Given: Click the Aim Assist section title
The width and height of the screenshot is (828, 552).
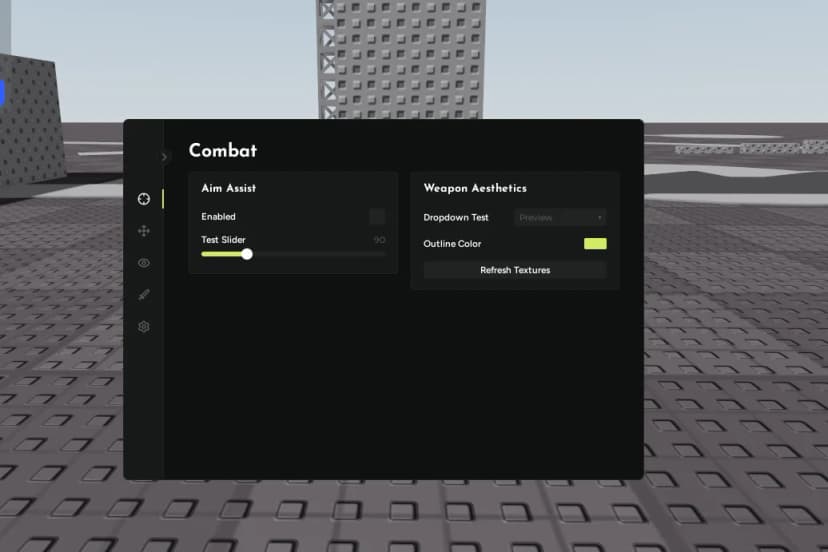Looking at the screenshot, I should [x=228, y=188].
